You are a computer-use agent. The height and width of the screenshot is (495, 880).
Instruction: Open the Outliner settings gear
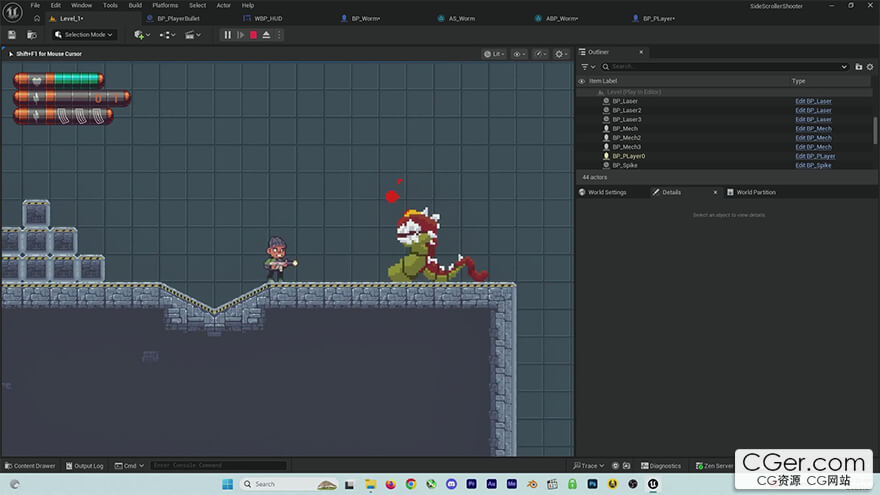pyautogui.click(x=870, y=67)
